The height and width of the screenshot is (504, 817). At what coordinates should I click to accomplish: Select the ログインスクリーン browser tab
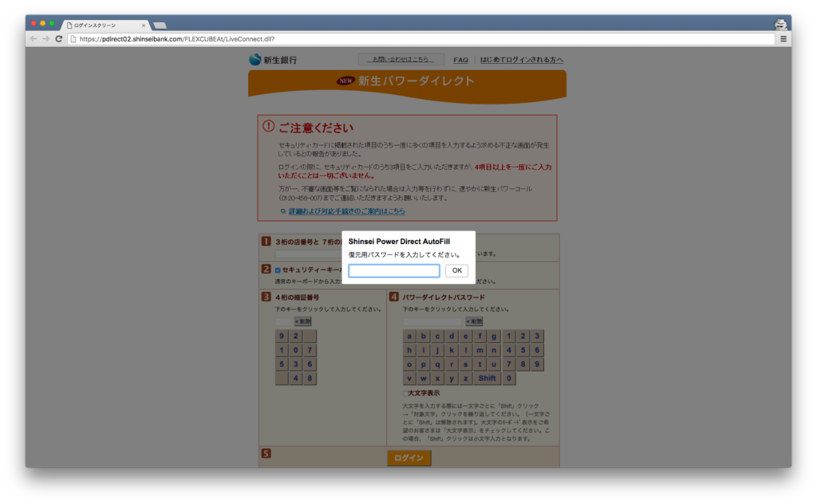point(106,25)
